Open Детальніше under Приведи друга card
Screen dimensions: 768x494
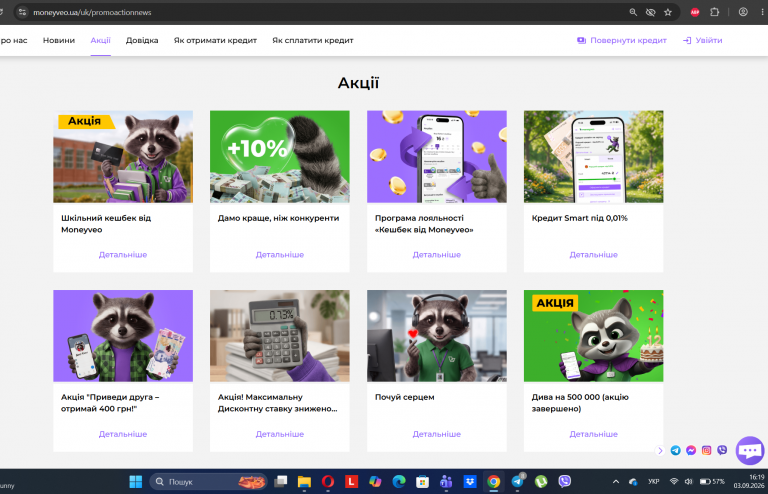(x=123, y=434)
